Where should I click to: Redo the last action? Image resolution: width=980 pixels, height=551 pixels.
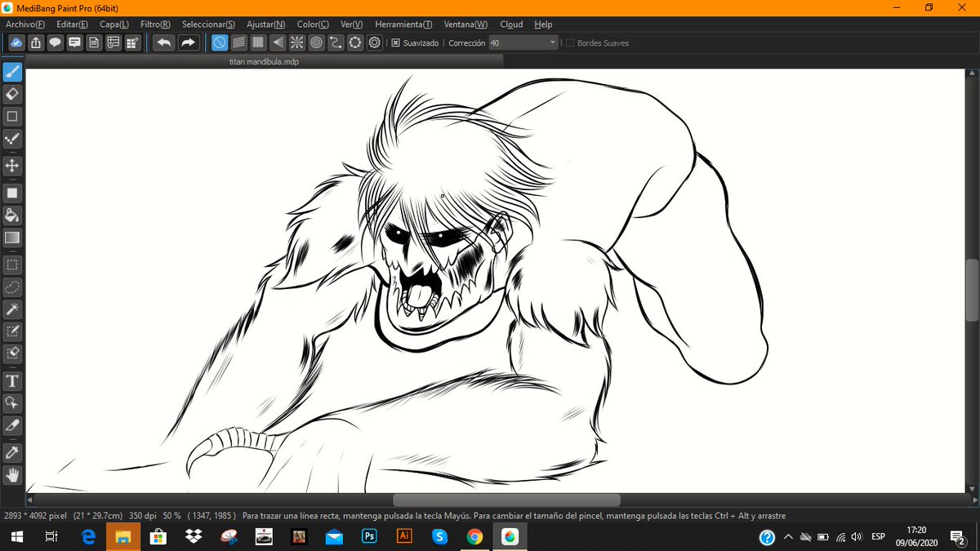pyautogui.click(x=189, y=42)
